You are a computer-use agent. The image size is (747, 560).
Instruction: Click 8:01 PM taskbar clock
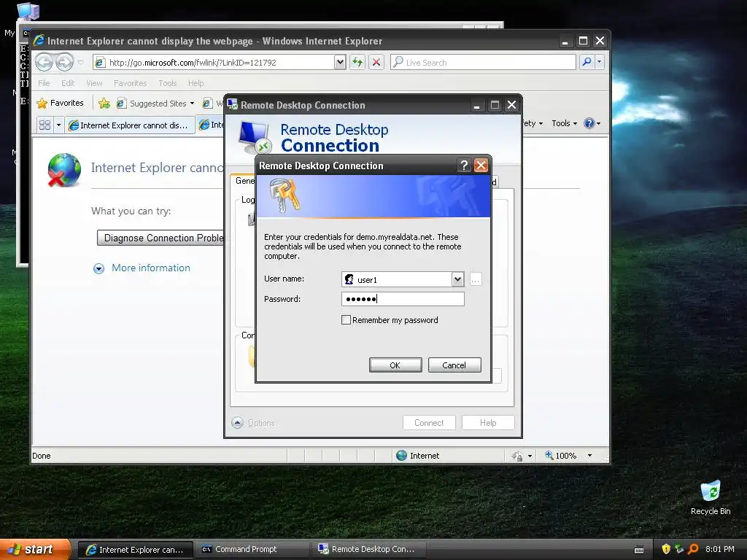[x=719, y=549]
